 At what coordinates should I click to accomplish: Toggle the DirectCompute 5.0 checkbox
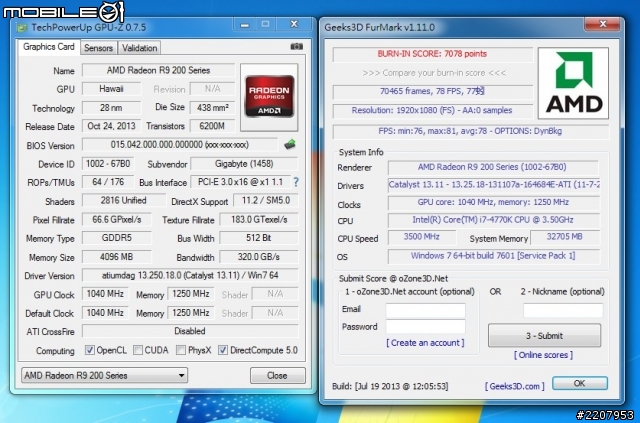[223, 350]
